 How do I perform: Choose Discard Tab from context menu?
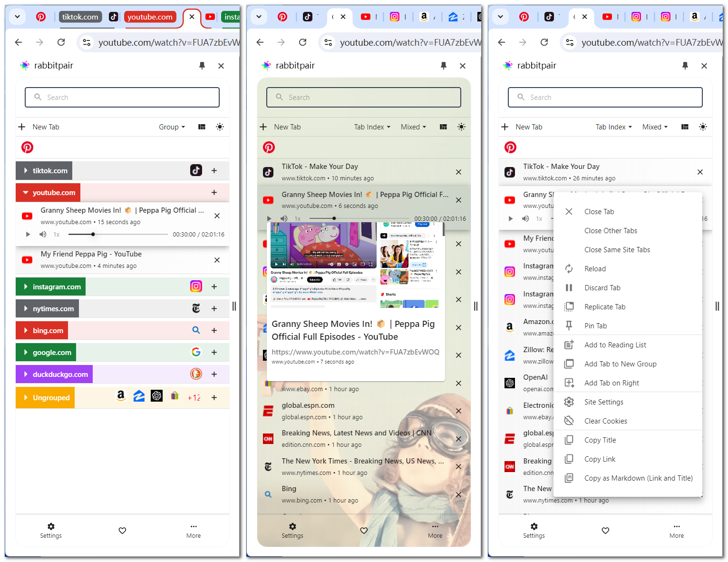click(x=628, y=288)
